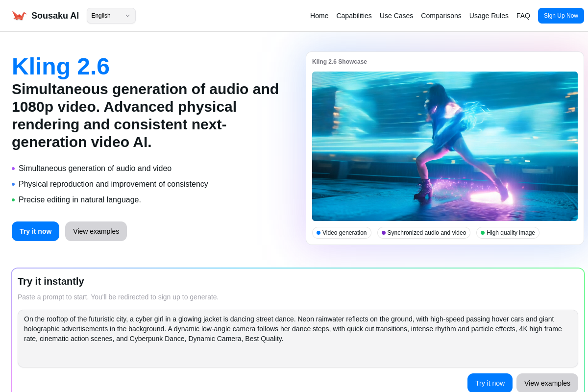Click View examples beside the hero button

pyautogui.click(x=96, y=231)
